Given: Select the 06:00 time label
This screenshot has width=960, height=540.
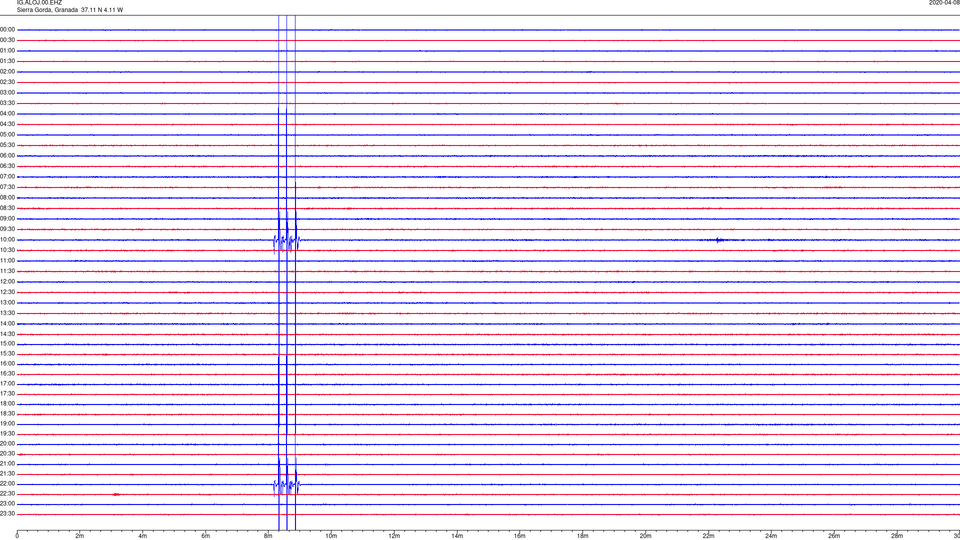Looking at the screenshot, I should tap(7, 156).
